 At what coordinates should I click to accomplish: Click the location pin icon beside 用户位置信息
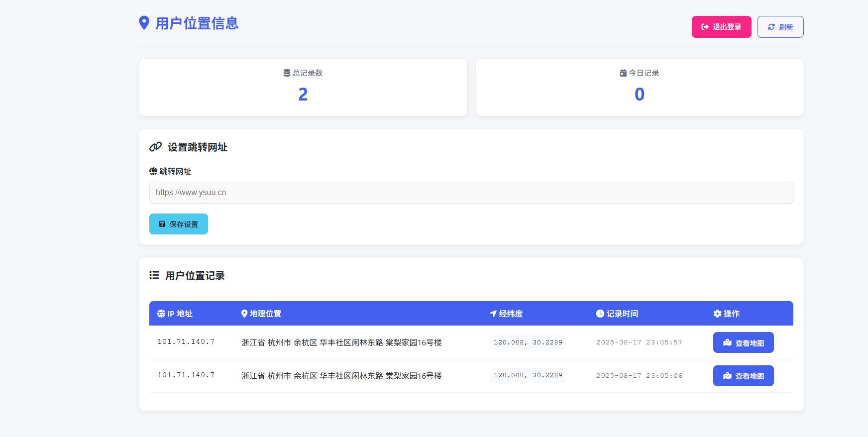tap(144, 23)
